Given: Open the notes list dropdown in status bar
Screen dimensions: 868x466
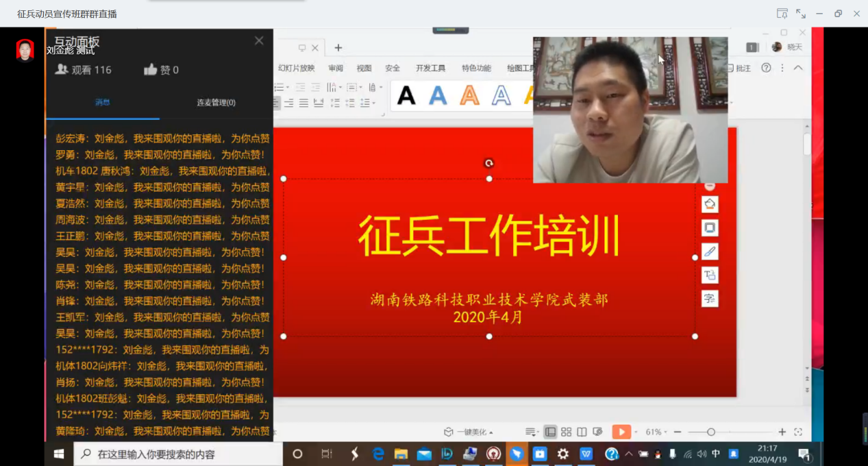Looking at the screenshot, I should pyautogui.click(x=532, y=432).
